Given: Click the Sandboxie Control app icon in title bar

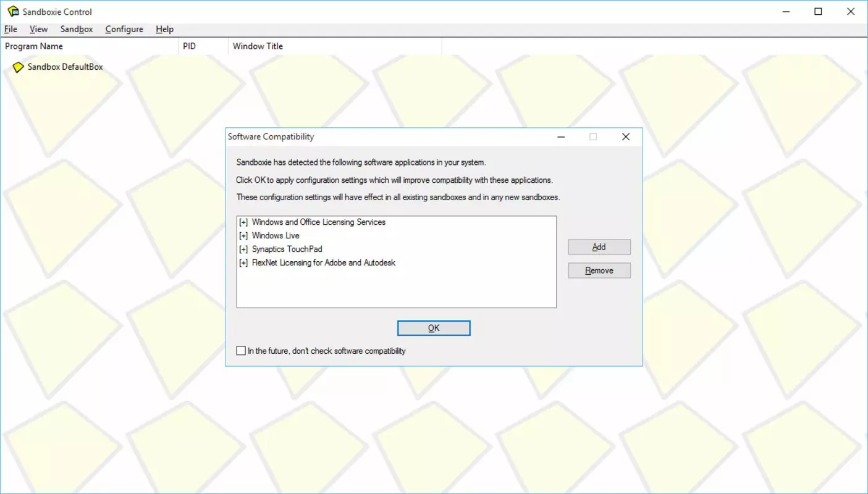Looking at the screenshot, I should click(x=13, y=12).
